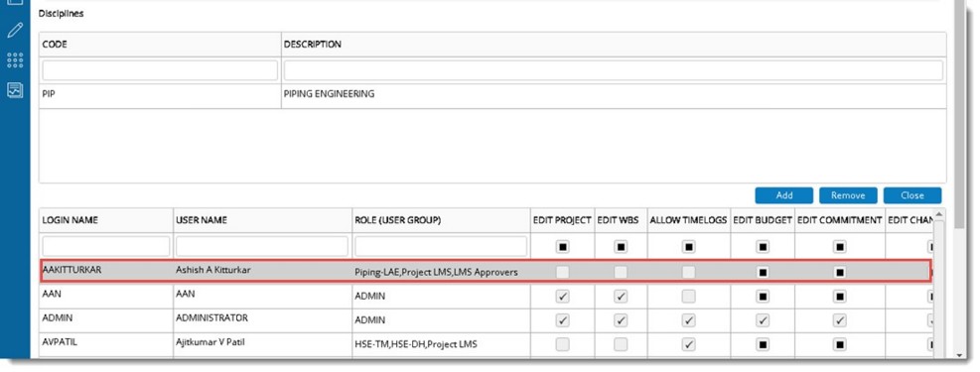Focus the LOGIN NAME filter field
Viewport: 980px width, 372px height.
click(x=106, y=247)
